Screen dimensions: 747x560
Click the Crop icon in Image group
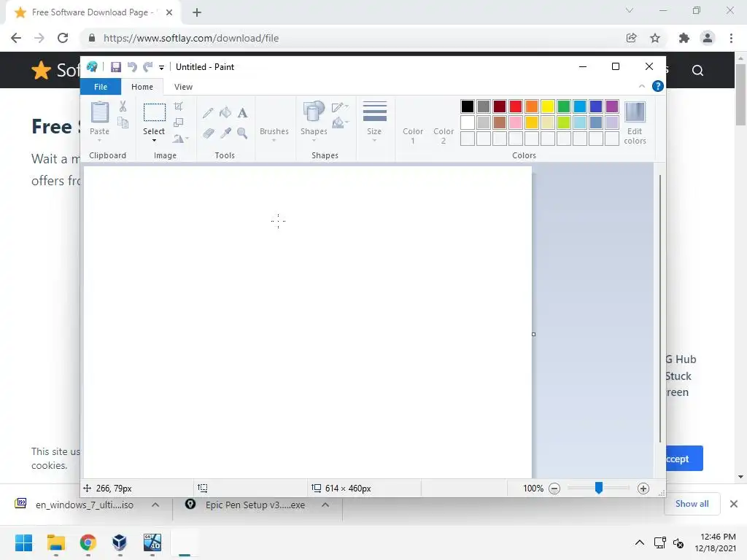[x=179, y=106]
